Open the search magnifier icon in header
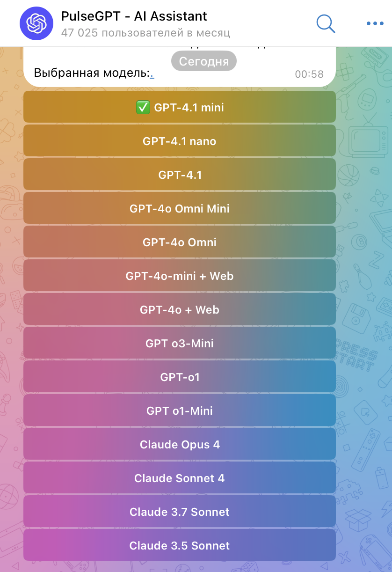 (326, 23)
